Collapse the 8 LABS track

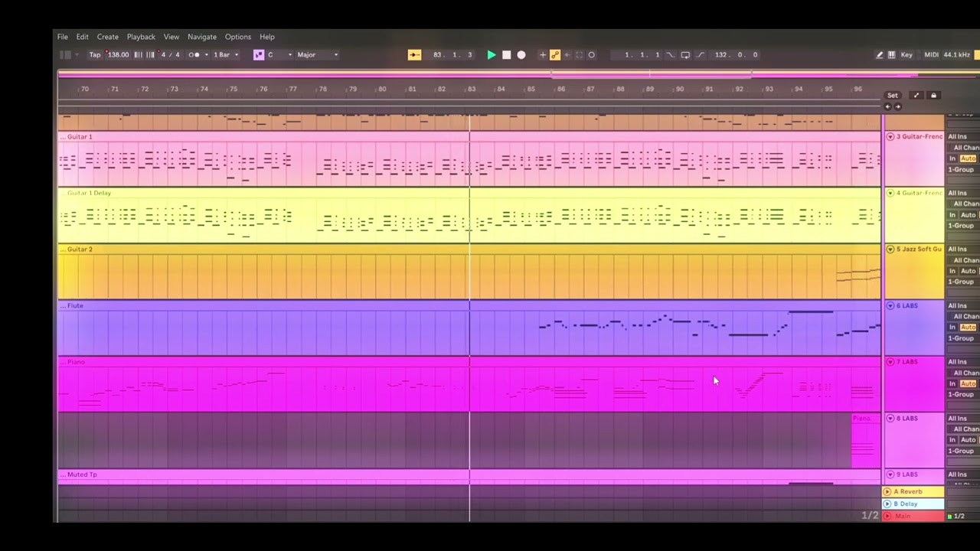click(x=890, y=419)
